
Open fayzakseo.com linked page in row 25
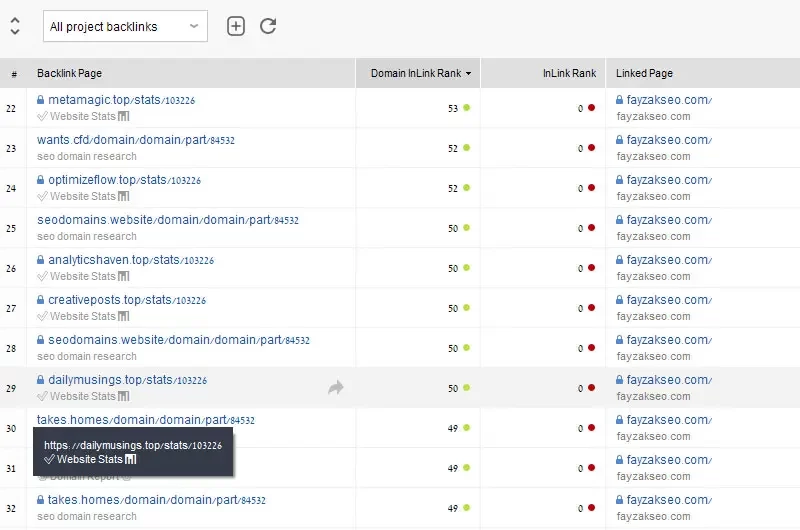coord(663,220)
